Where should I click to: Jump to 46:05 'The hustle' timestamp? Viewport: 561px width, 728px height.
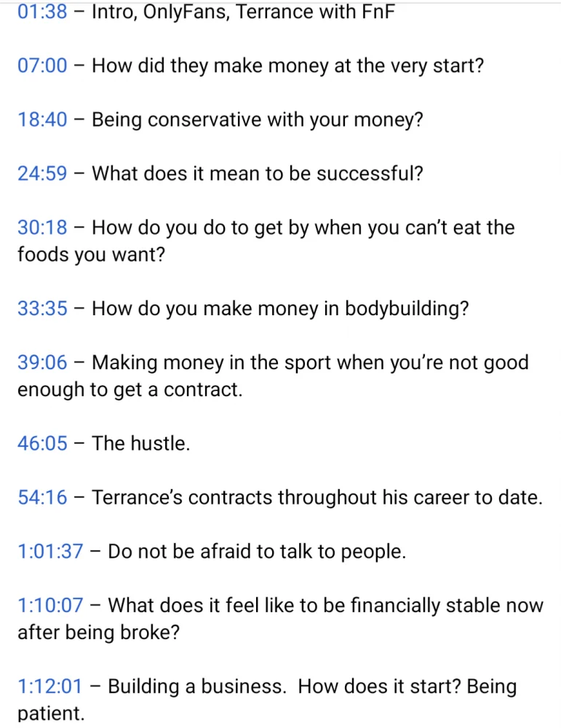click(42, 443)
